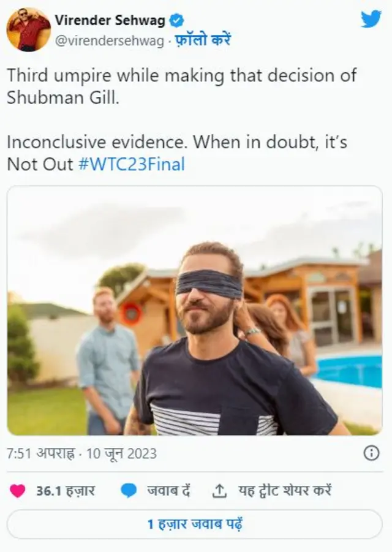Viewport: 392px width, 552px height.
Task: Open the blindfolded man photo
Action: click(x=195, y=311)
